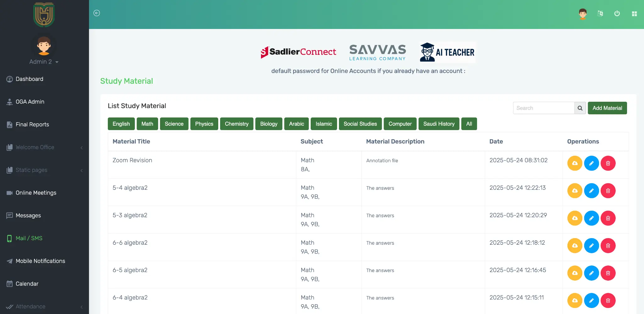Filter materials by Chemistry subject
This screenshot has height=314, width=644.
[236, 124]
